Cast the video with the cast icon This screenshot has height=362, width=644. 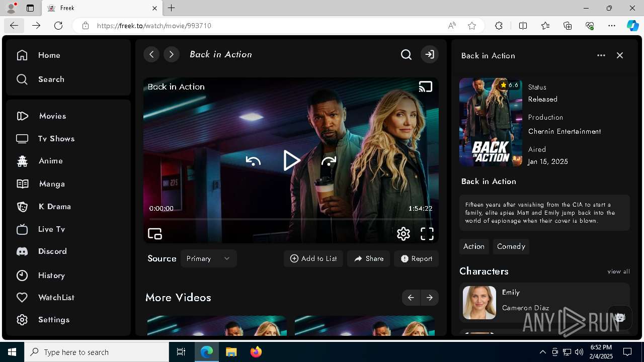pos(426,87)
